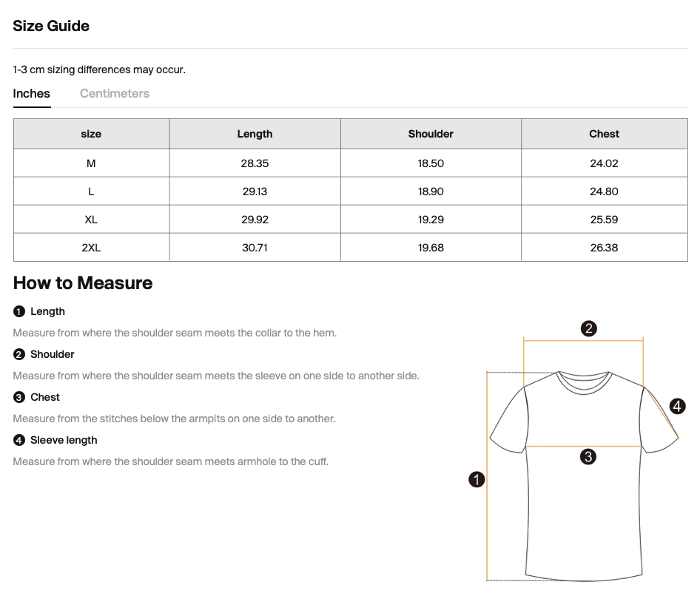Select the 2XL size row label
The width and height of the screenshot is (700, 613).
[91, 248]
